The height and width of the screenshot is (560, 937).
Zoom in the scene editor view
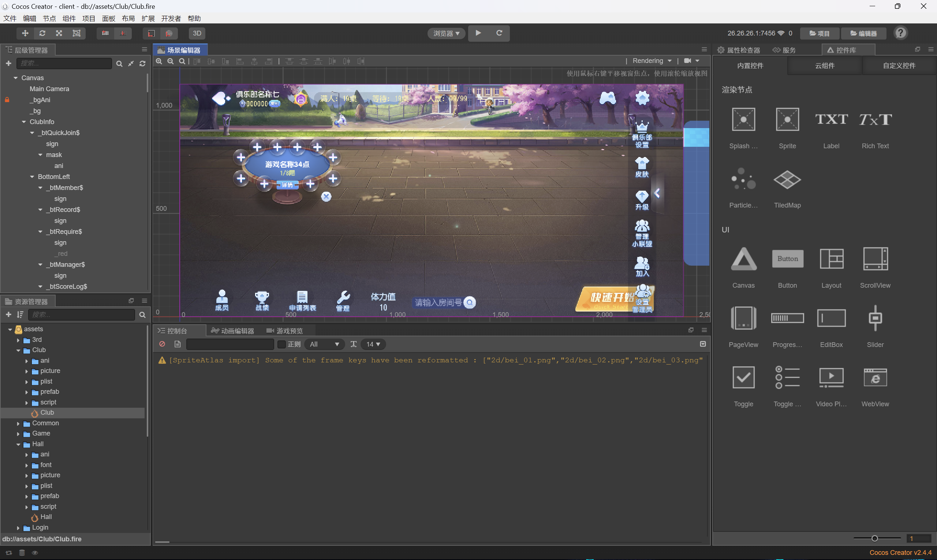click(159, 61)
